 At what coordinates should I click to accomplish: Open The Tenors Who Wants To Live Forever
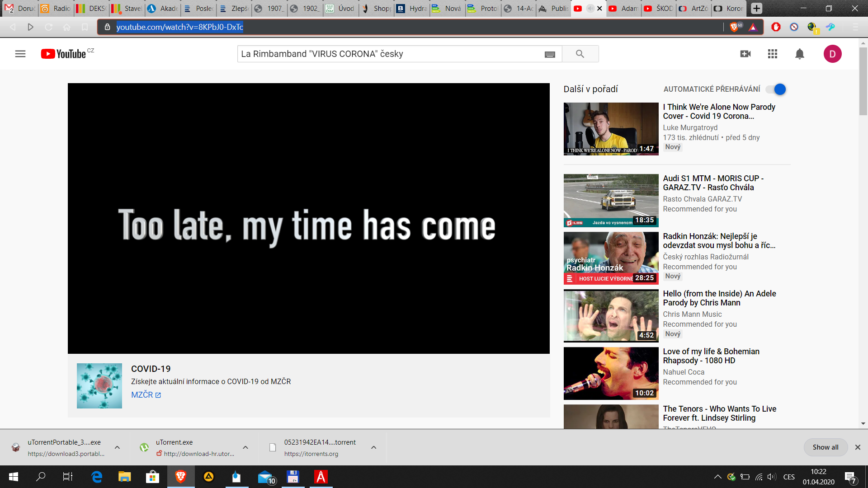pyautogui.click(x=719, y=413)
